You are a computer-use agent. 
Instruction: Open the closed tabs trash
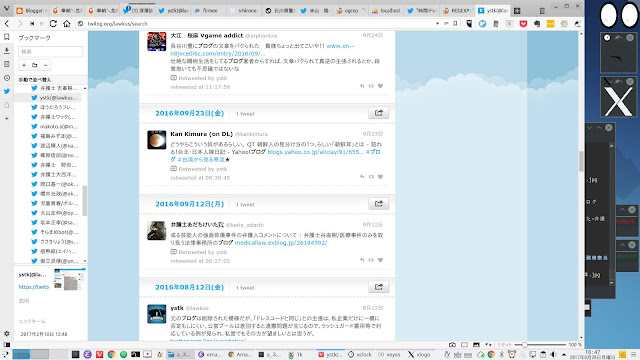pos(542,11)
